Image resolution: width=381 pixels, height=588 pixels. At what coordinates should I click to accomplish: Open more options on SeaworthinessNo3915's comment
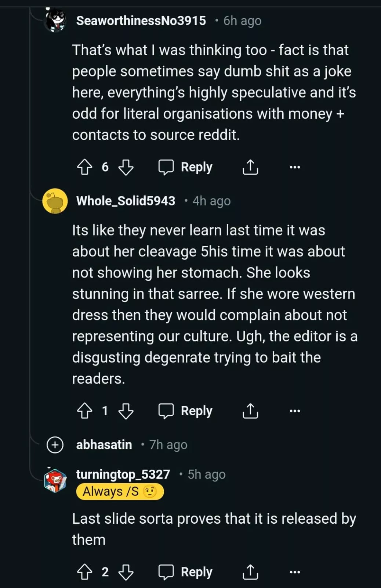point(295,167)
